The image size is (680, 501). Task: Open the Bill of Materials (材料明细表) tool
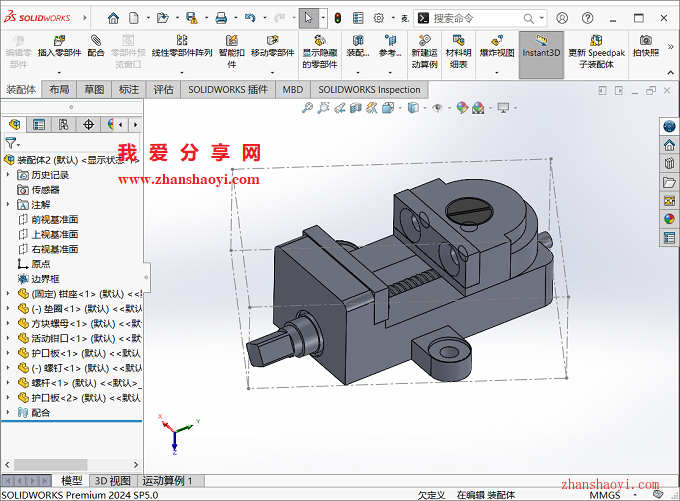pyautogui.click(x=458, y=46)
